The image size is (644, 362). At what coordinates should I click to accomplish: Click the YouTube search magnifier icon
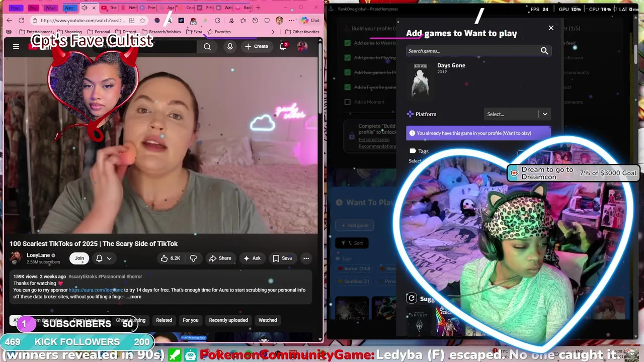tap(207, 46)
